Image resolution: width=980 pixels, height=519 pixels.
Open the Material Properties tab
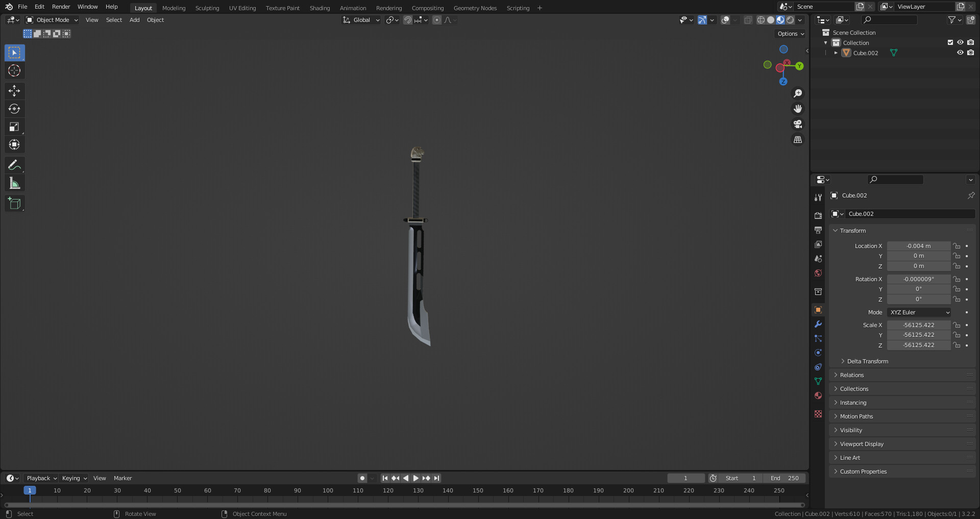click(x=818, y=396)
